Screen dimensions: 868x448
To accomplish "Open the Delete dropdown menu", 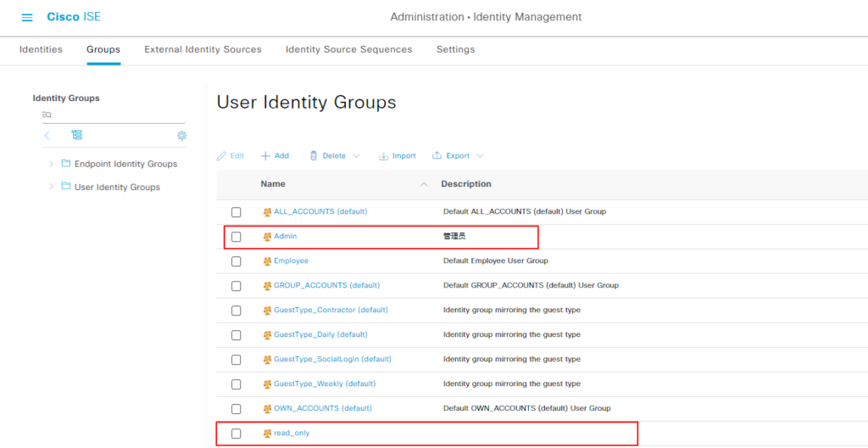I will tap(334, 156).
